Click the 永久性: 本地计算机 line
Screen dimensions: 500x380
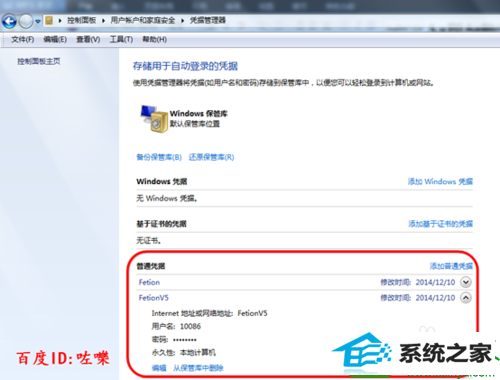[184, 353]
